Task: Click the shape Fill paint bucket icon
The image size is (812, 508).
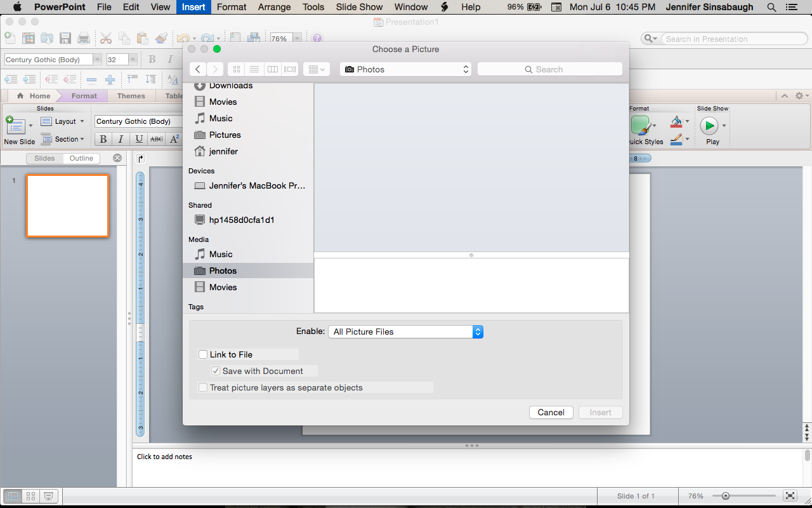Action: (676, 121)
